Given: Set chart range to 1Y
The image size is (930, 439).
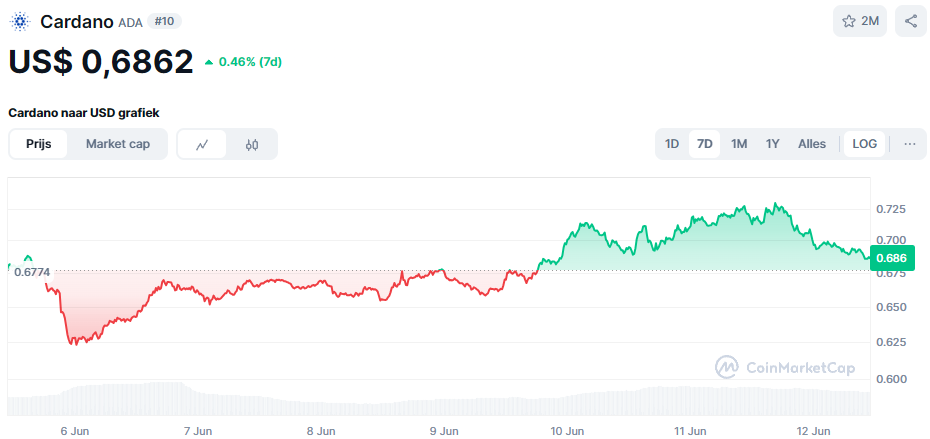Looking at the screenshot, I should (x=772, y=144).
